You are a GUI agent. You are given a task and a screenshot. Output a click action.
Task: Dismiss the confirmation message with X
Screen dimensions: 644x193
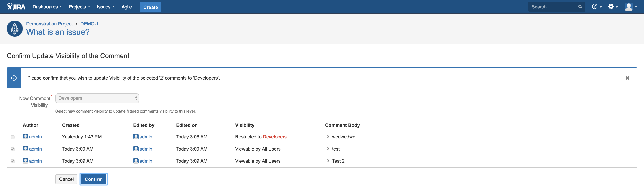click(627, 78)
